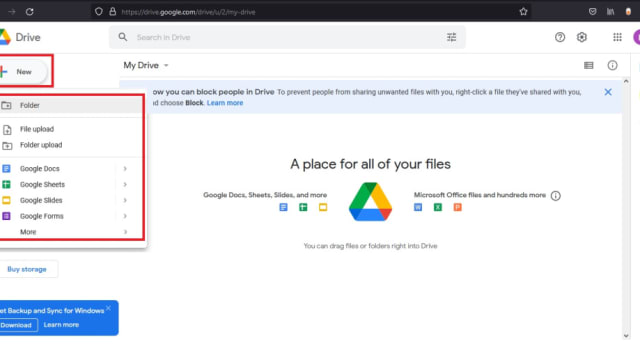Screen dimensions: 640x360
Task: Open the My Drive dropdown
Action: click(146, 65)
